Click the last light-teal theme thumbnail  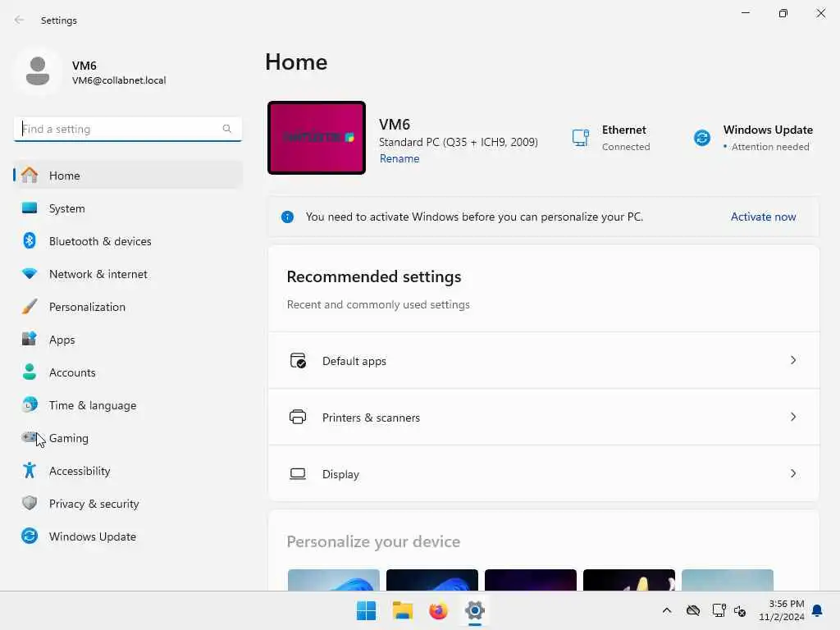point(728,580)
